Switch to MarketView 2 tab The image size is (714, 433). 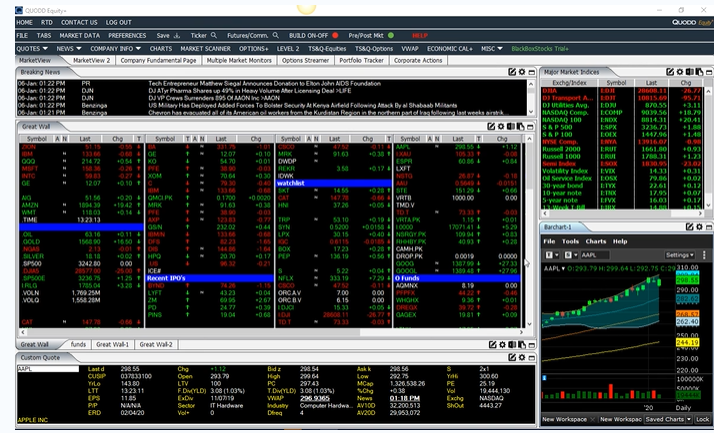pyautogui.click(x=92, y=60)
